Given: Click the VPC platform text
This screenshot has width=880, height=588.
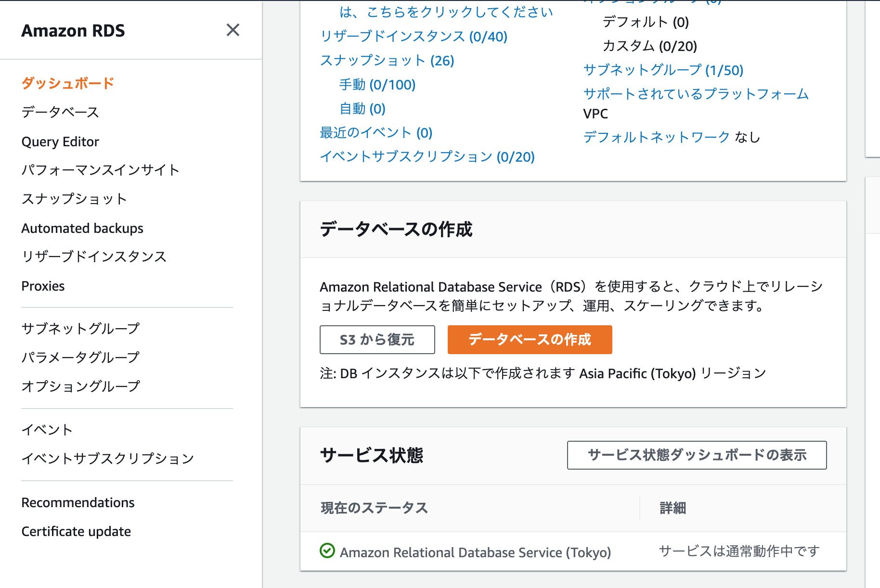Looking at the screenshot, I should 595,114.
